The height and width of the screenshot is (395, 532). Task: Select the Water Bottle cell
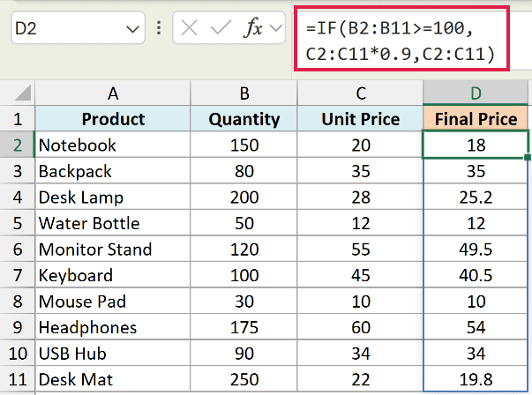pos(113,223)
